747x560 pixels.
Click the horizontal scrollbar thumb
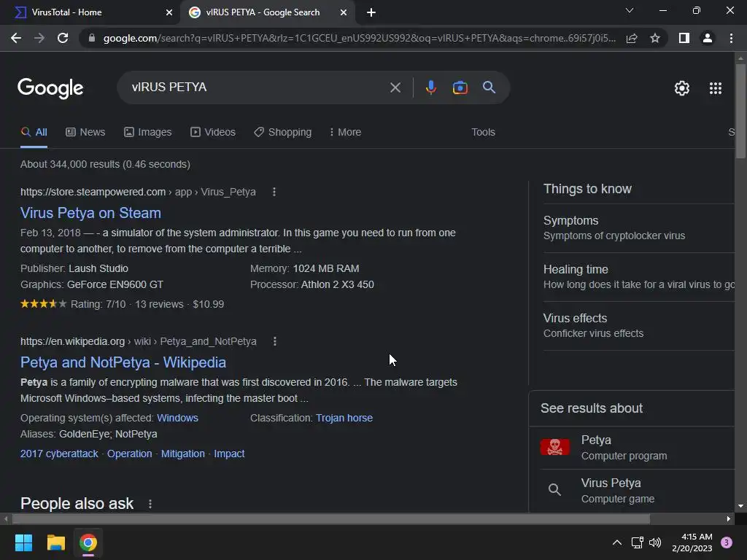pos(331,518)
